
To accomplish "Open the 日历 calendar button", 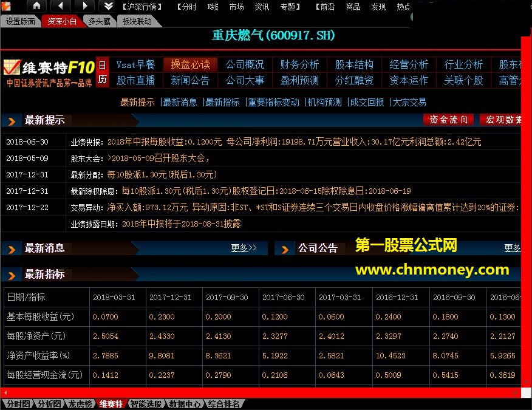I will [x=103, y=72].
